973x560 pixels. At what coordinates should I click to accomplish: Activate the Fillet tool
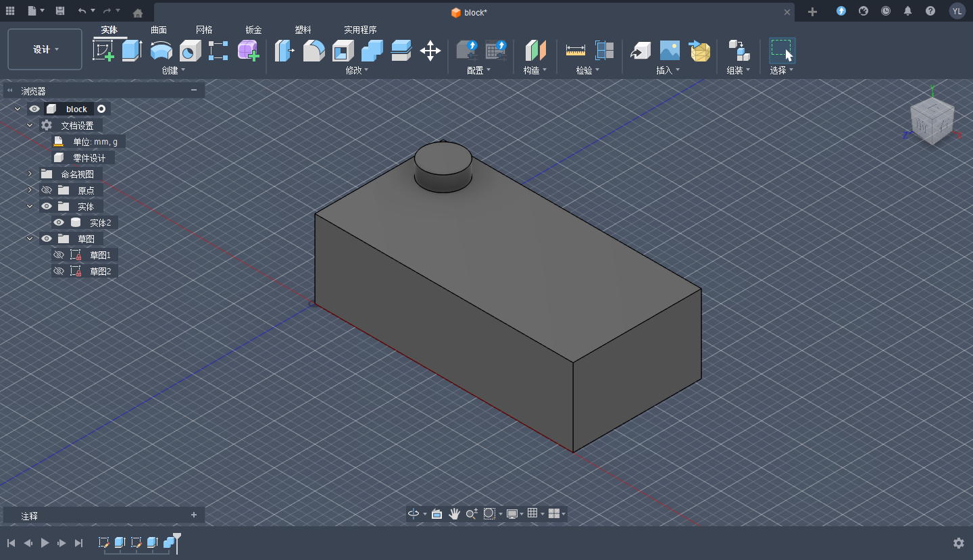(x=314, y=51)
